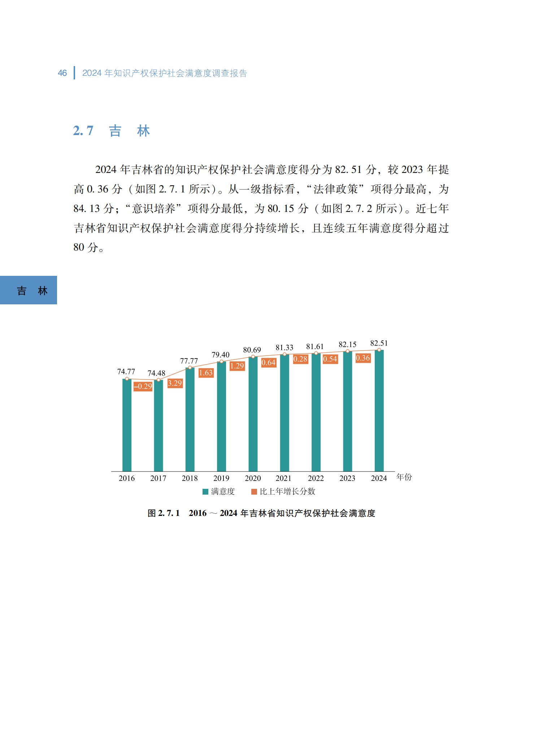Click the line marker atop 2019 bar

[221, 361]
